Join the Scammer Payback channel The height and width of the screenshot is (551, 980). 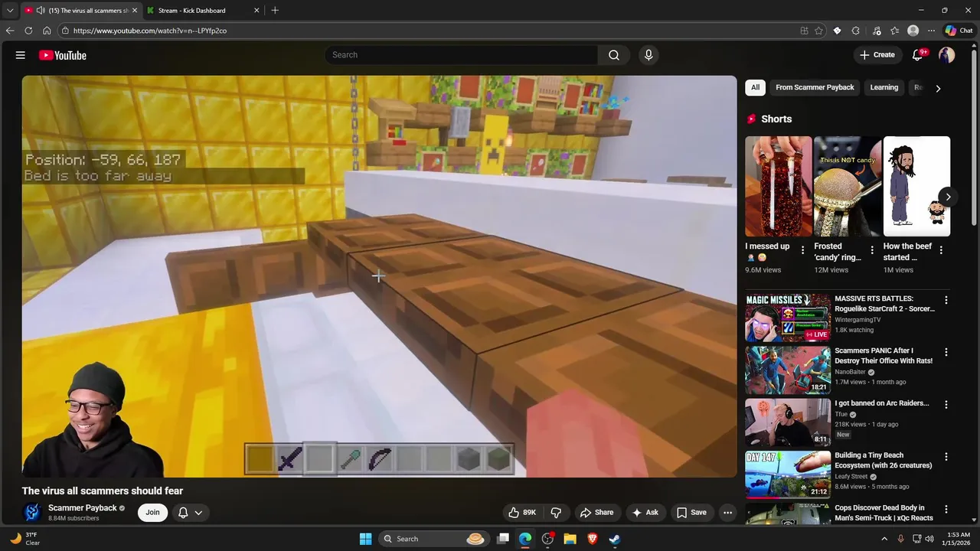[x=153, y=513]
